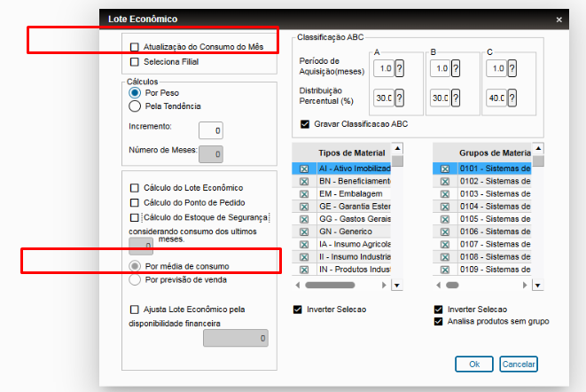Enable Atualização do Consumo do Mês checkbox
586x392 pixels.
[134, 47]
